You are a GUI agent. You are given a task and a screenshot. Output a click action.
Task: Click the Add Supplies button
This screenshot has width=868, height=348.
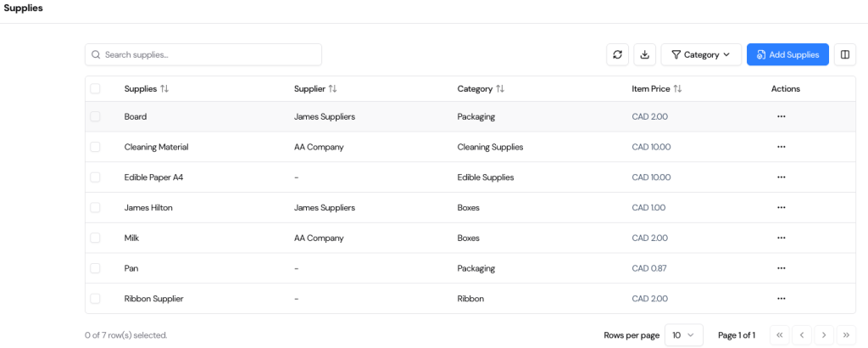pyautogui.click(x=787, y=55)
